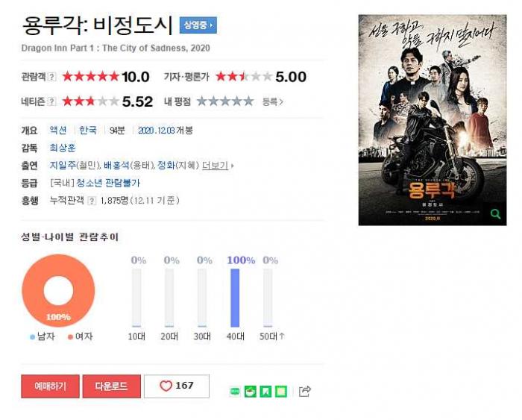Open actor 지일주 profile link
Viewport: 522px width, 420px height.
63,165
